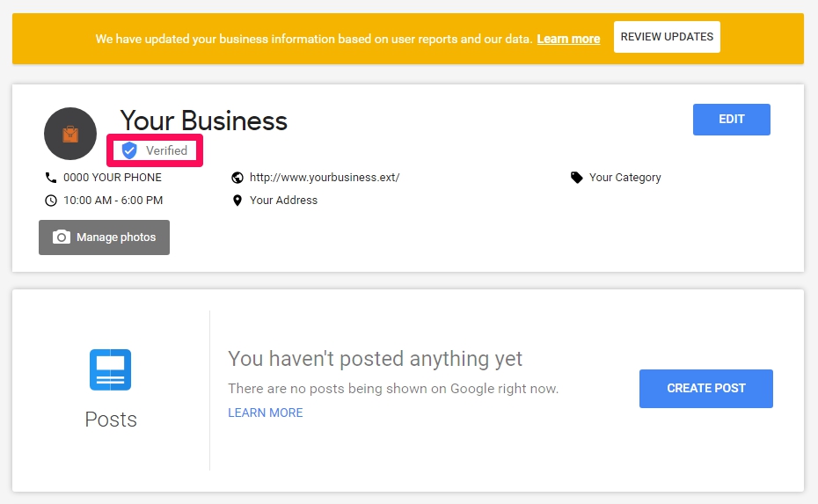Open the yourbusiness.ext website URL

(x=325, y=178)
